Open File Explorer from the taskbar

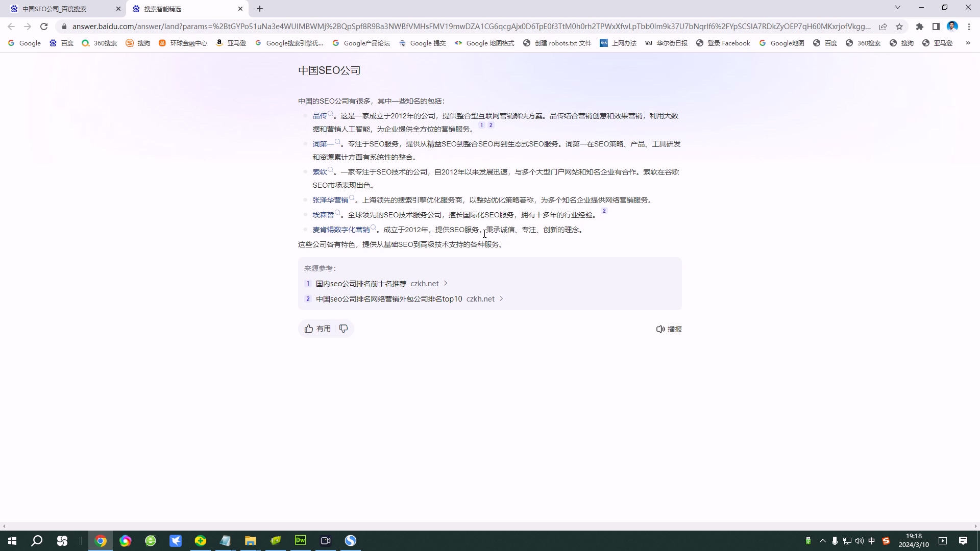(x=250, y=541)
